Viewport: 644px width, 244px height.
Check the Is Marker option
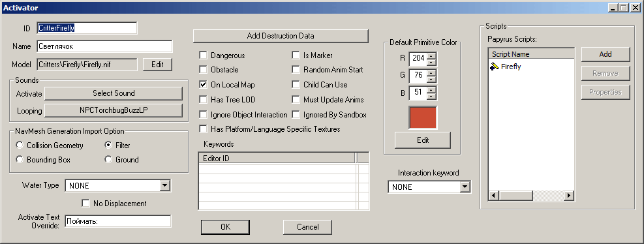[x=296, y=55]
